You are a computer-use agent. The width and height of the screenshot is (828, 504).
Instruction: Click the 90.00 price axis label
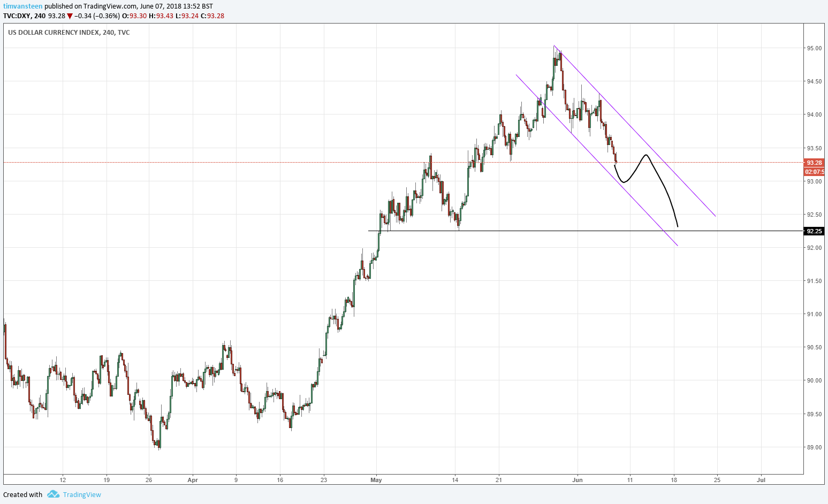814,380
